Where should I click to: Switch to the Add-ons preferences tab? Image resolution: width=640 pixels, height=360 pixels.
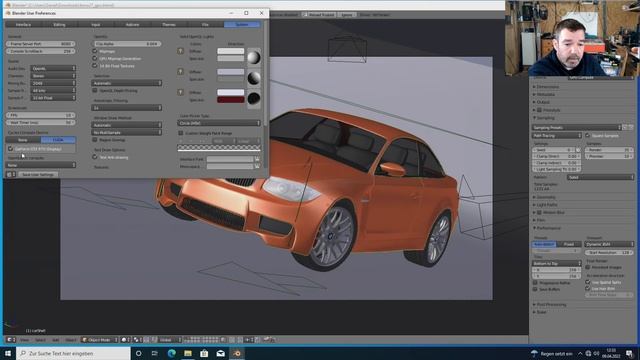pos(132,24)
